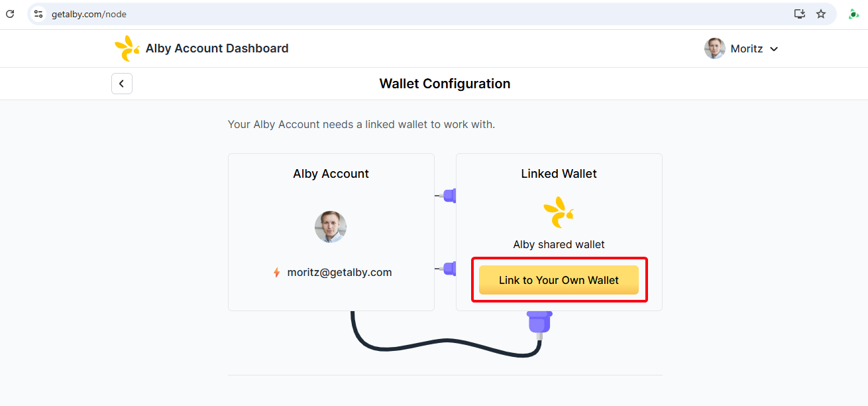The width and height of the screenshot is (868, 406).
Task: Open site information icon in address bar
Action: tap(38, 14)
